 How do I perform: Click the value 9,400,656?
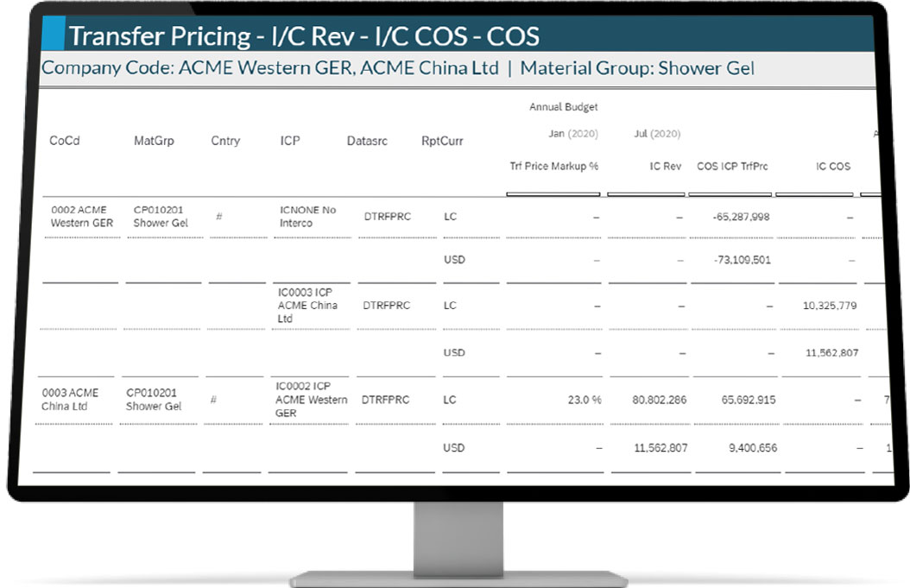click(x=753, y=448)
